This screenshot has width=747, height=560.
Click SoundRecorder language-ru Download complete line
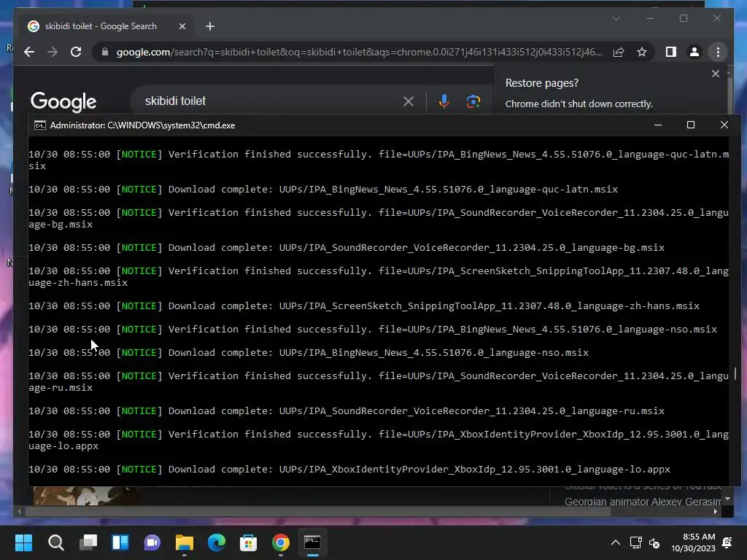(x=347, y=411)
